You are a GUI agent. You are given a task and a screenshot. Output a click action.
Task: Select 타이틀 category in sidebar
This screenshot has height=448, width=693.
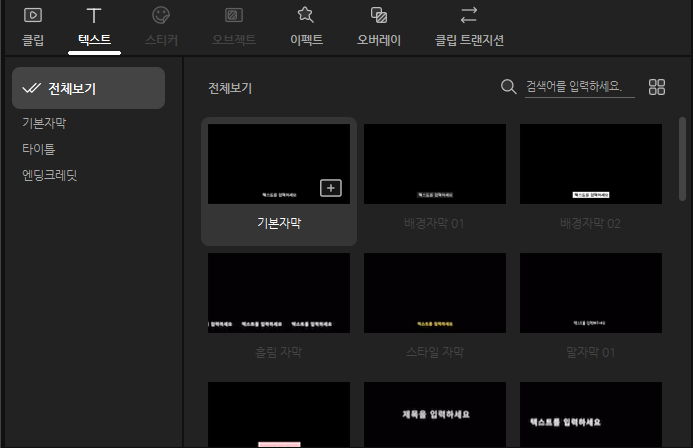point(39,149)
